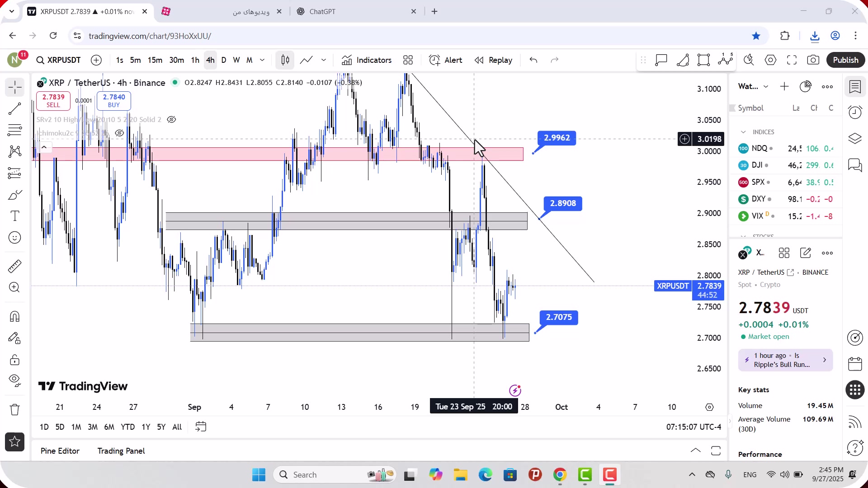Open the watchlist advanced view pie icon
Viewport: 868px width, 488px height.
[806, 86]
